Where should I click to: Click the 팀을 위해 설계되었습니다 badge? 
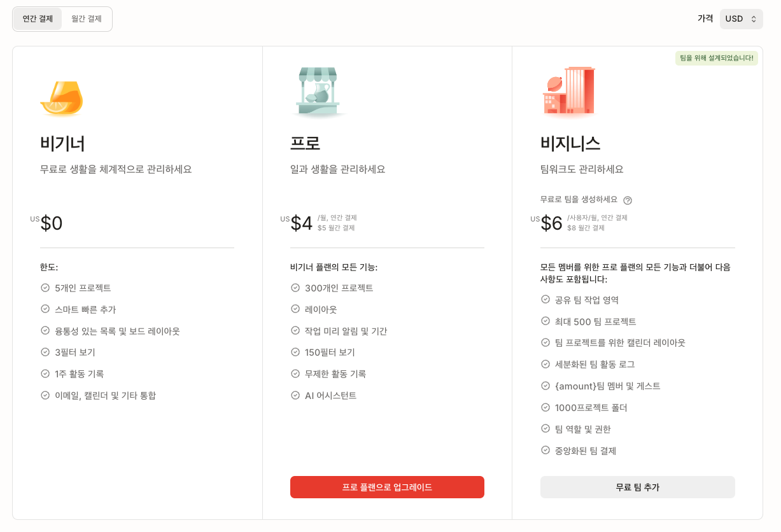click(716, 58)
